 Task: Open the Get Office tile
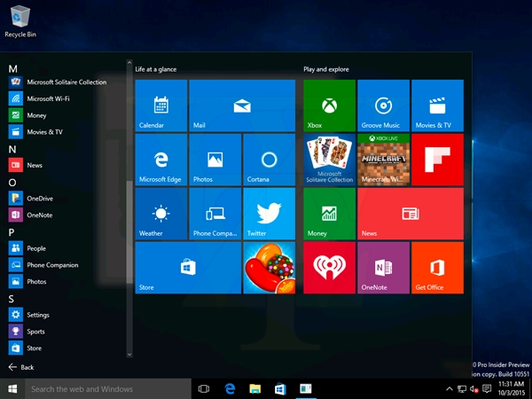437,268
